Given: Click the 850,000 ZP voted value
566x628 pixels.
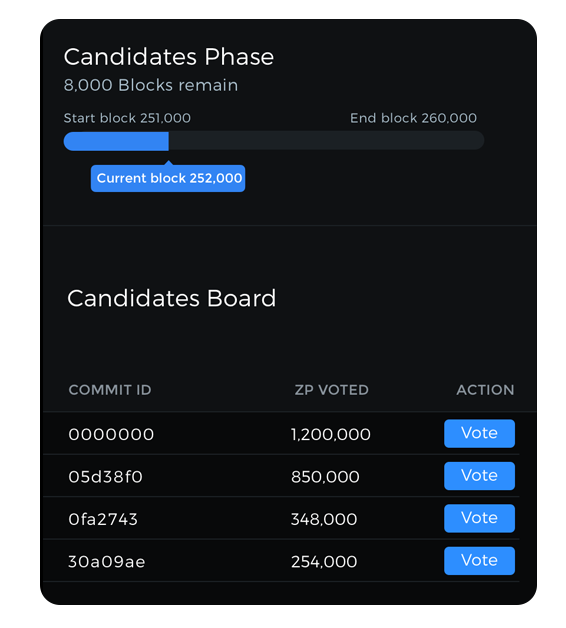Looking at the screenshot, I should 325,477.
